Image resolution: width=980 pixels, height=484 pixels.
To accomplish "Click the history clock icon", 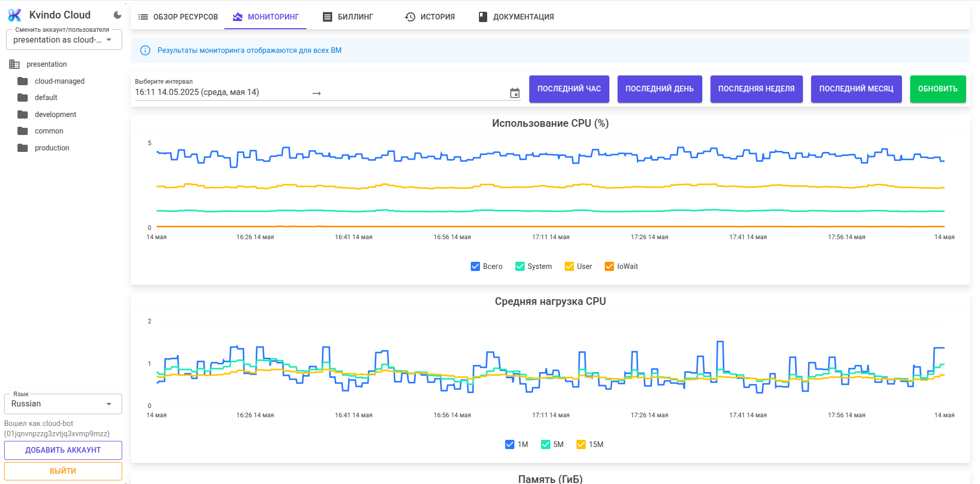I will click(410, 17).
